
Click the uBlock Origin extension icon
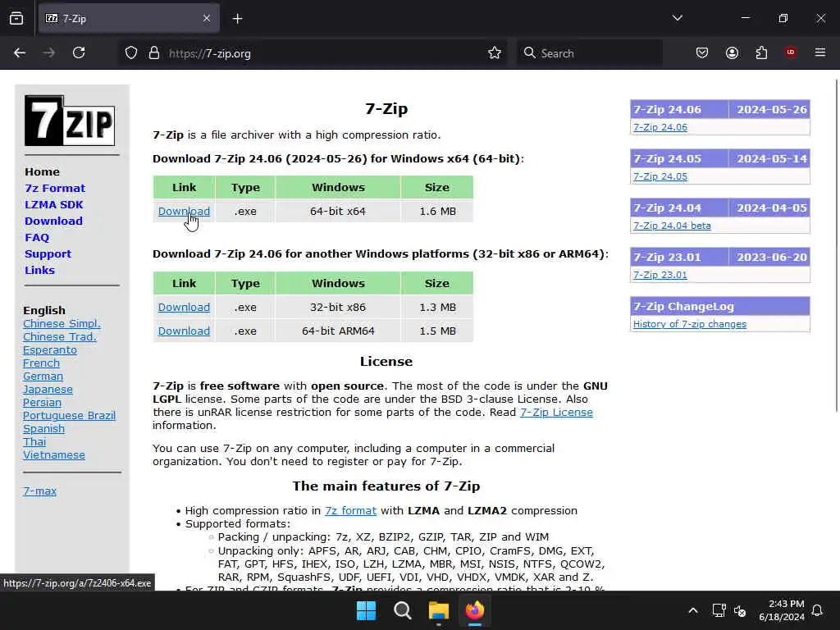(791, 52)
